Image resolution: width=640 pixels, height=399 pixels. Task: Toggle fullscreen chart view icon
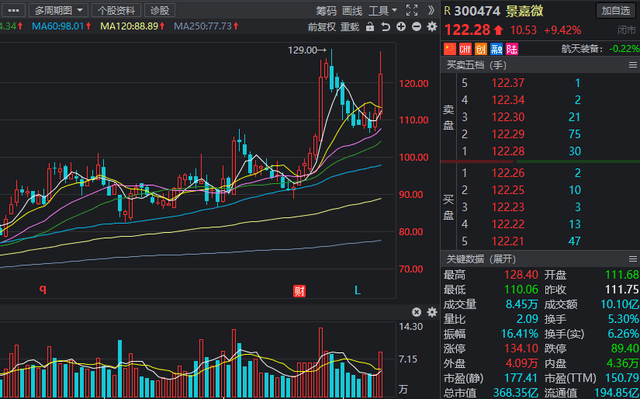click(412, 11)
